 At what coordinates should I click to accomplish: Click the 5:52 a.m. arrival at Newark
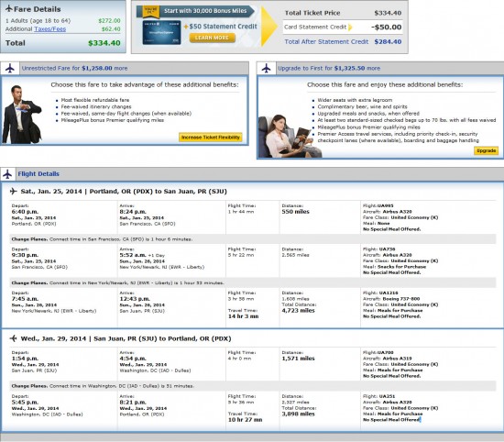point(133,255)
